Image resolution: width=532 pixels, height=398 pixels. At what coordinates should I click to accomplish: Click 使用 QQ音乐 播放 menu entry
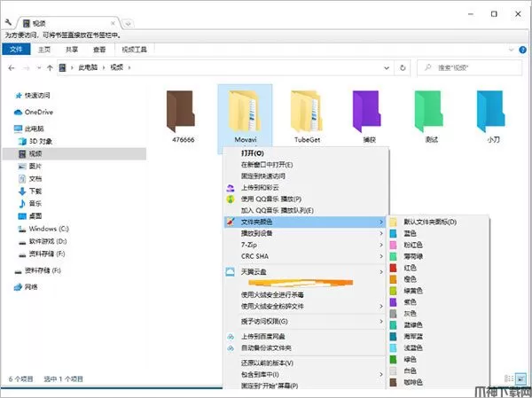click(270, 199)
